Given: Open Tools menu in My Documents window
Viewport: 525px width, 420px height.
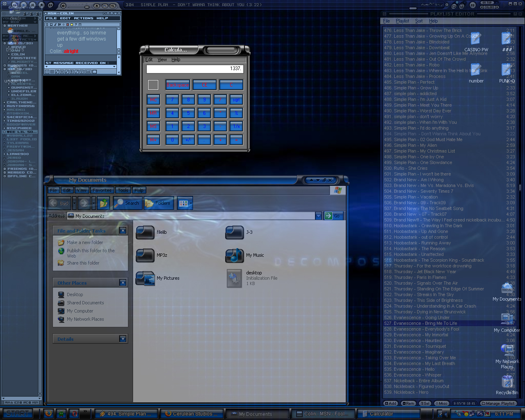Looking at the screenshot, I should coord(123,190).
